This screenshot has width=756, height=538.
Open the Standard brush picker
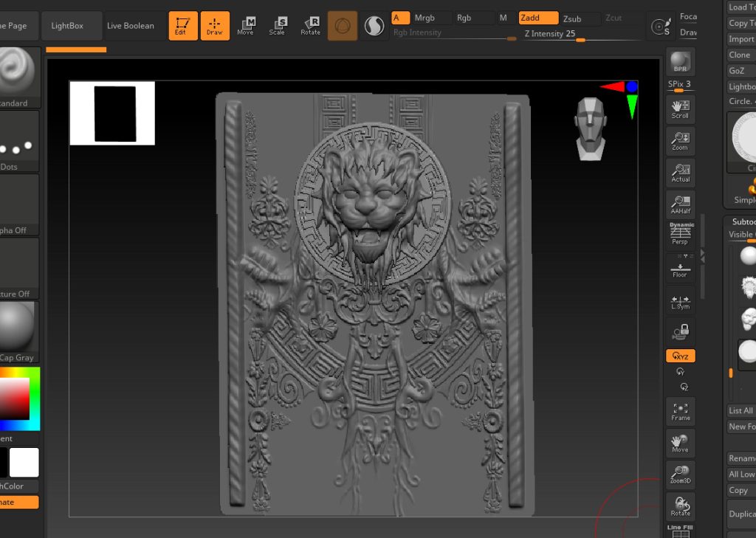[19, 77]
